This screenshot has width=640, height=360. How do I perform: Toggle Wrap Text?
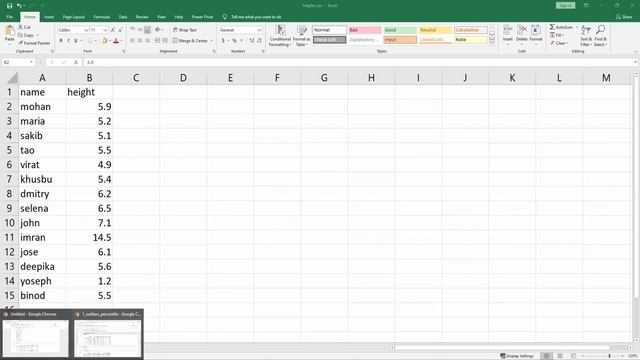(184, 30)
